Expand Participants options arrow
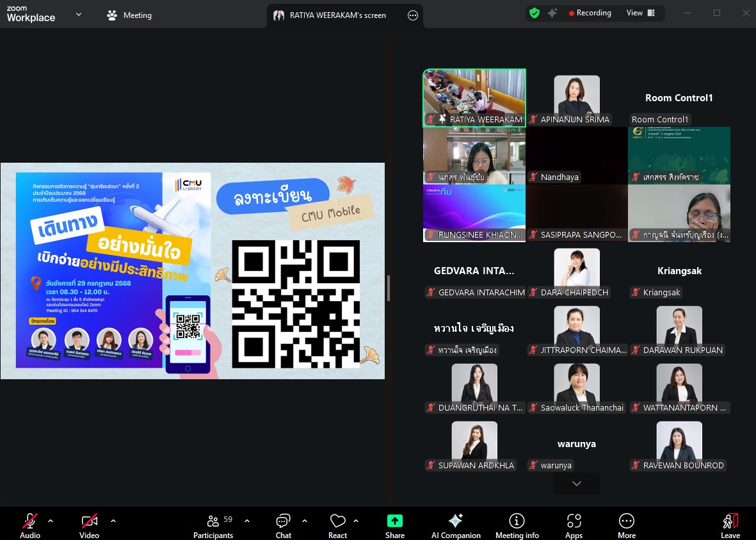The height and width of the screenshot is (540, 756). (247, 521)
